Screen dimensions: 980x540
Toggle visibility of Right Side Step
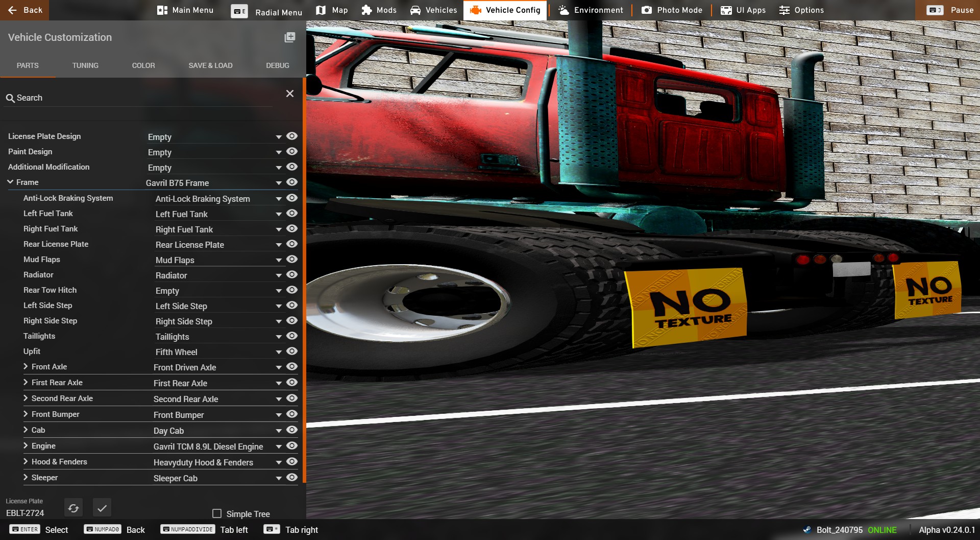pyautogui.click(x=292, y=320)
